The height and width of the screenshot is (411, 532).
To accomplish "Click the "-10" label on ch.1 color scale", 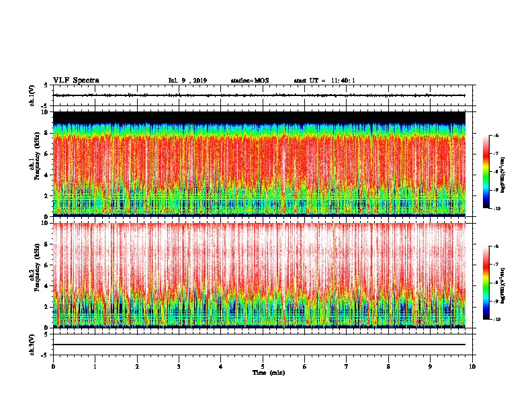I will (x=496, y=209).
